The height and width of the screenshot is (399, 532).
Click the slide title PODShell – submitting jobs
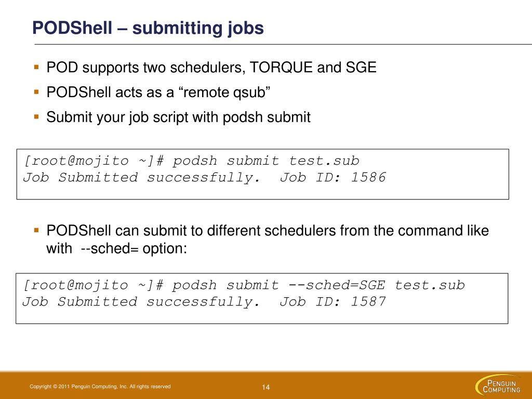[x=148, y=28]
